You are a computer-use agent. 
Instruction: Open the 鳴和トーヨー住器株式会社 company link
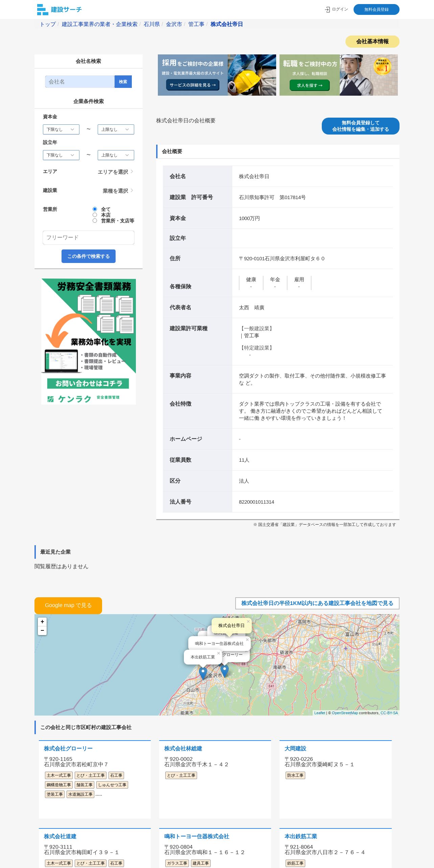click(x=197, y=837)
